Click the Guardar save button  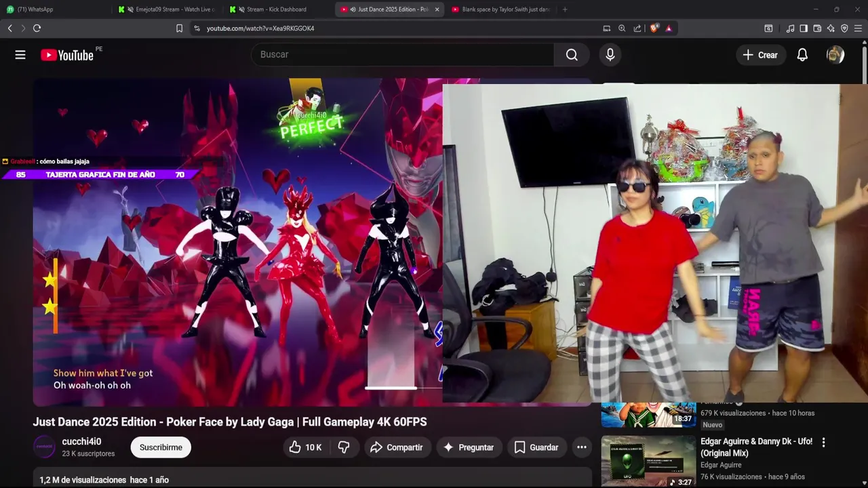tap(536, 447)
